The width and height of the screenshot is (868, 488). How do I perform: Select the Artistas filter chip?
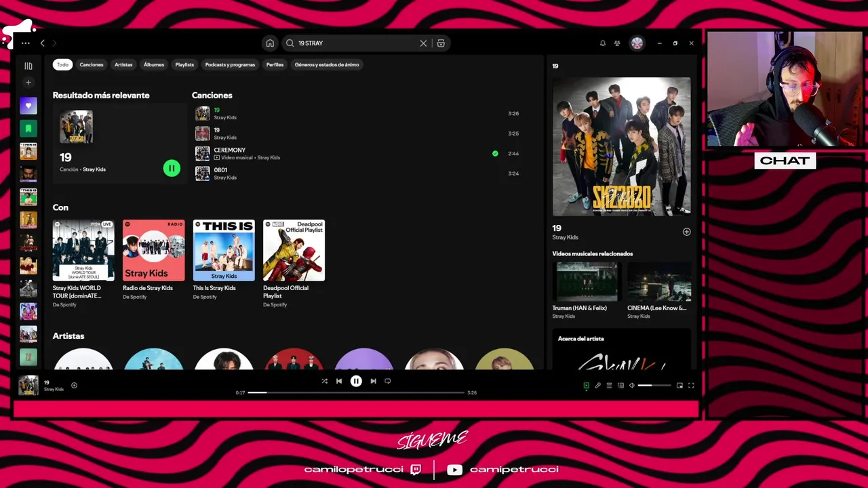[x=123, y=64]
